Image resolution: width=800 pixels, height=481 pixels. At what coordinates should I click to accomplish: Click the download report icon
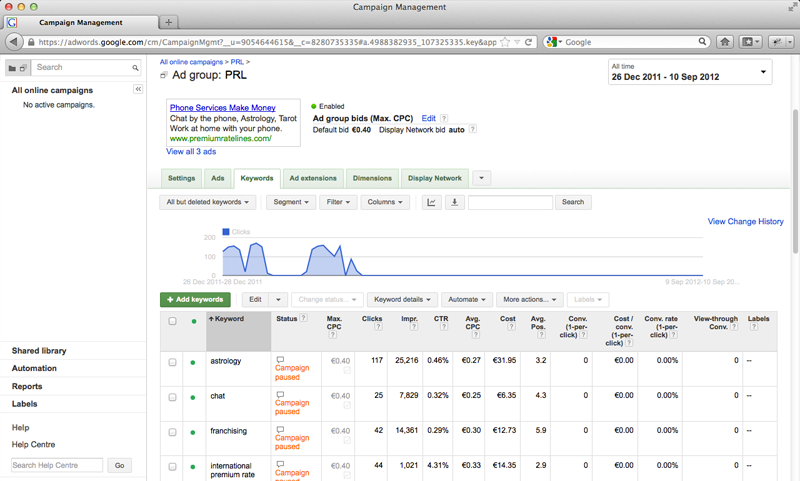coord(454,202)
